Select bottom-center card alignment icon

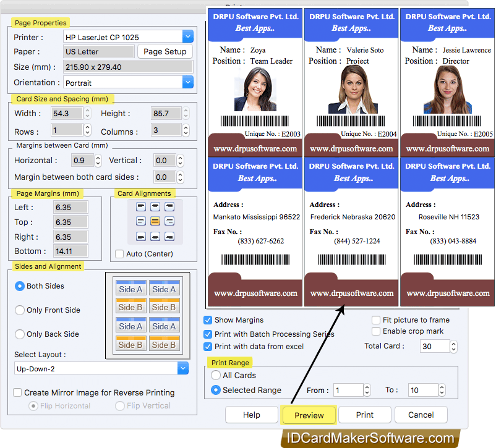point(155,236)
